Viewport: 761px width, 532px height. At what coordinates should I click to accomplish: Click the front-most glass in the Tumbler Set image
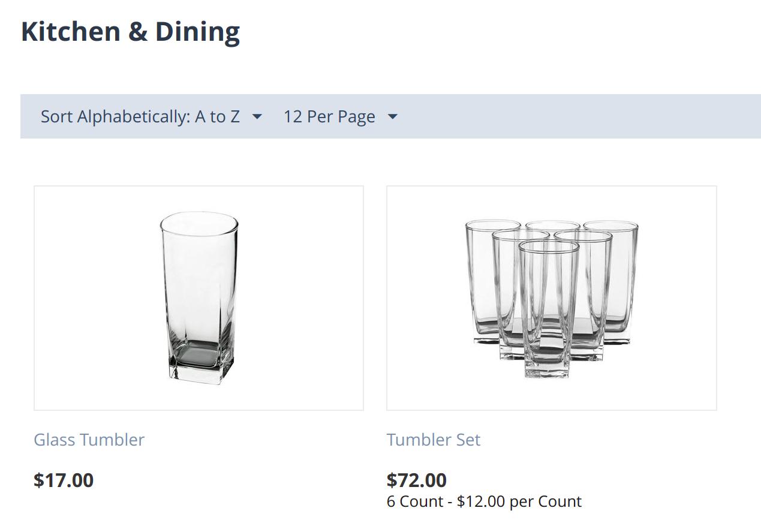click(x=548, y=309)
